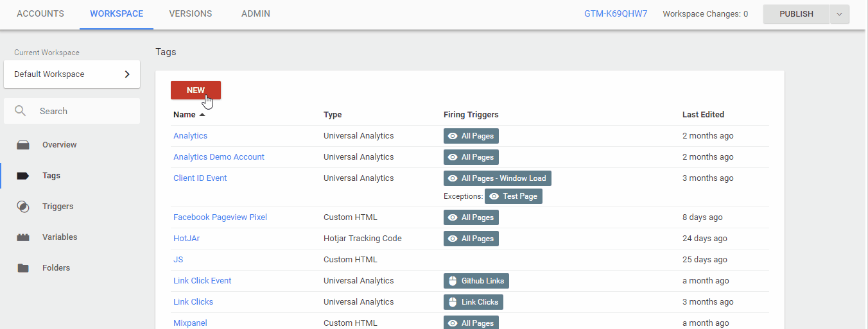This screenshot has height=329, width=868.
Task: Click the GTM-K69QHW7 container ID link
Action: pyautogui.click(x=616, y=13)
